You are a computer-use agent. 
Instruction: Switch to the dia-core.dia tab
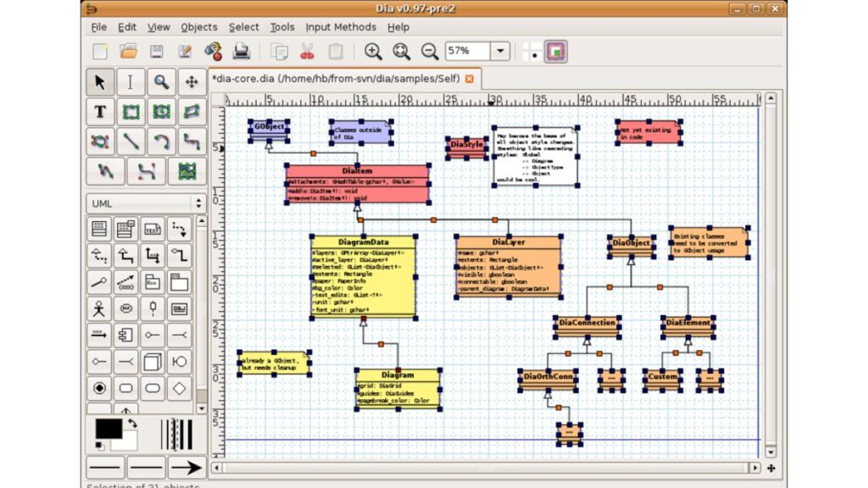(x=337, y=79)
